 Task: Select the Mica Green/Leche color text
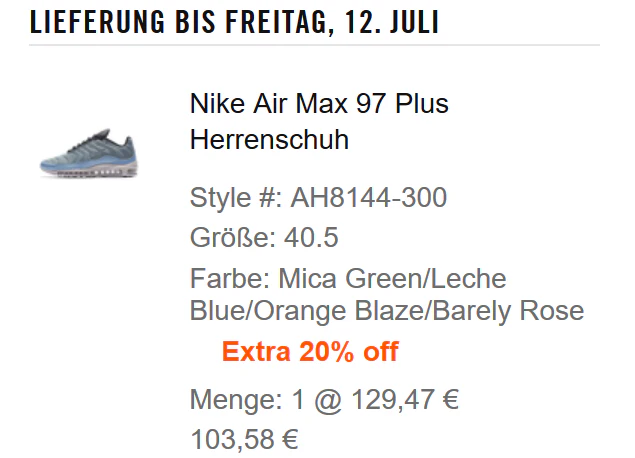pyautogui.click(x=392, y=279)
